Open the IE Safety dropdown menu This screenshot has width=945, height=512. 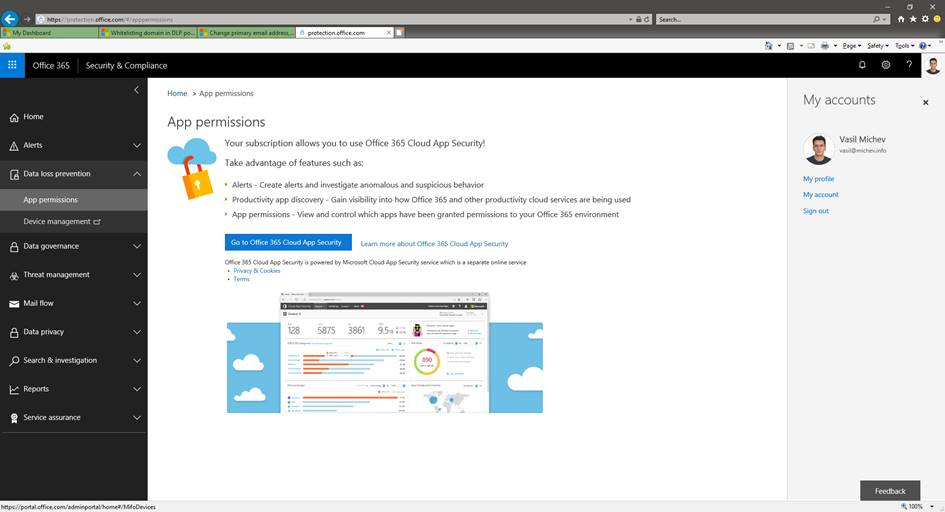pyautogui.click(x=878, y=46)
